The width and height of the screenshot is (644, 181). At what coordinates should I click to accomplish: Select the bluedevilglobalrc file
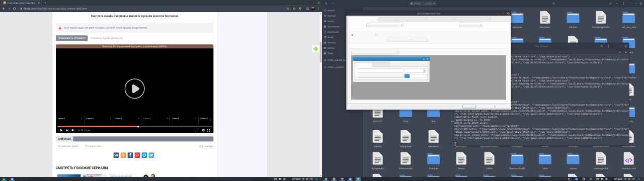coord(601,19)
